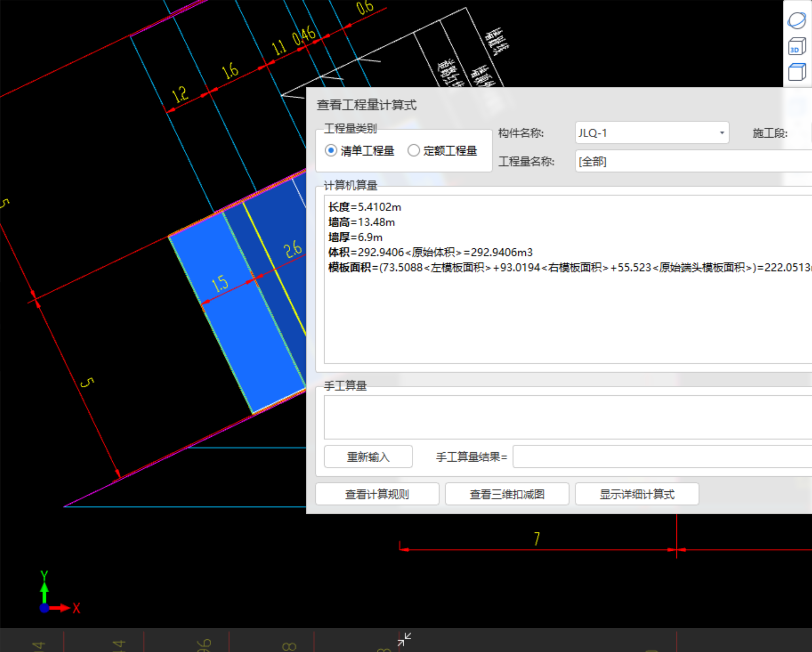Screen dimensions: 812x652
Task: Click the 体积=292.9406 calculation line
Action: pos(430,252)
